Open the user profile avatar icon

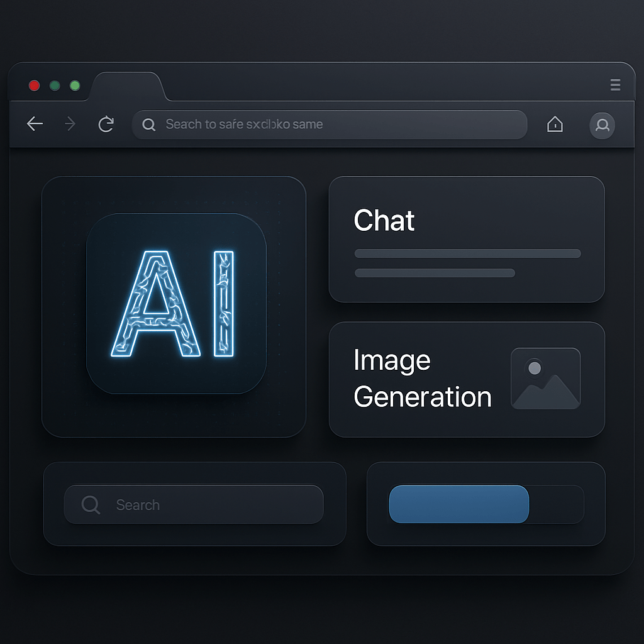point(602,125)
